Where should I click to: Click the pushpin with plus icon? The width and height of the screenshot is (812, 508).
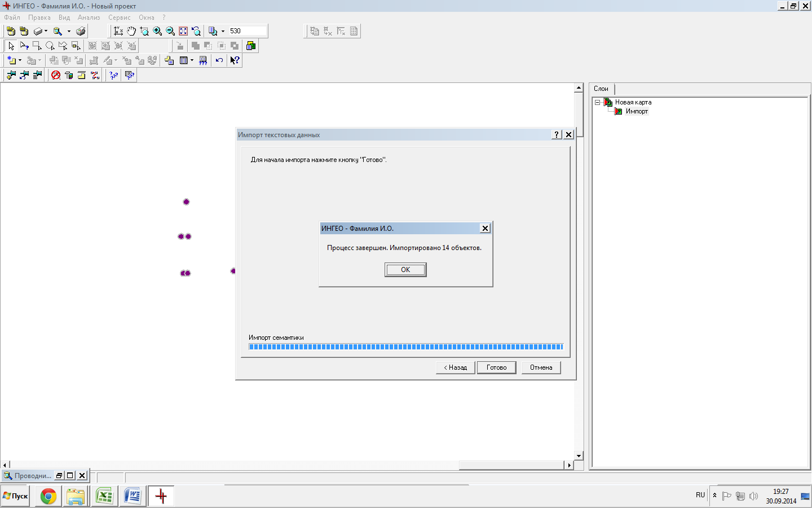(11, 75)
